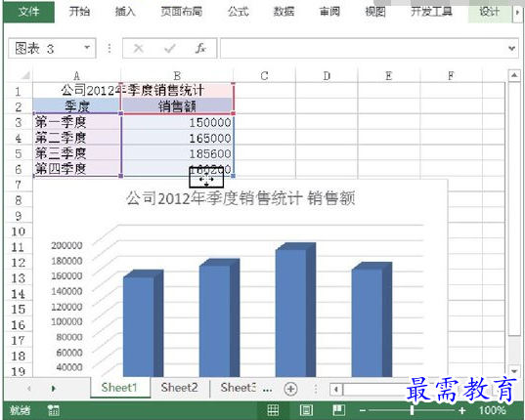Select column E header
This screenshot has width=525, height=420.
coord(389,75)
